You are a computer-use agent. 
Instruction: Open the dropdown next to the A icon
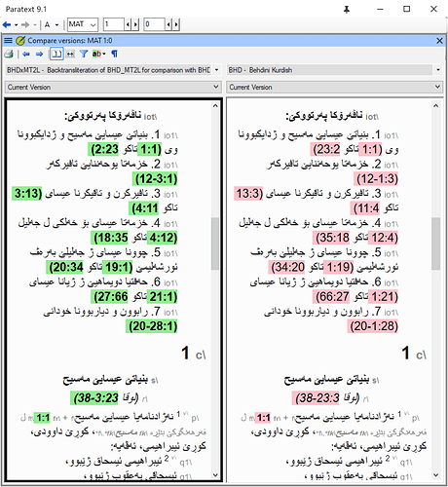point(56,24)
